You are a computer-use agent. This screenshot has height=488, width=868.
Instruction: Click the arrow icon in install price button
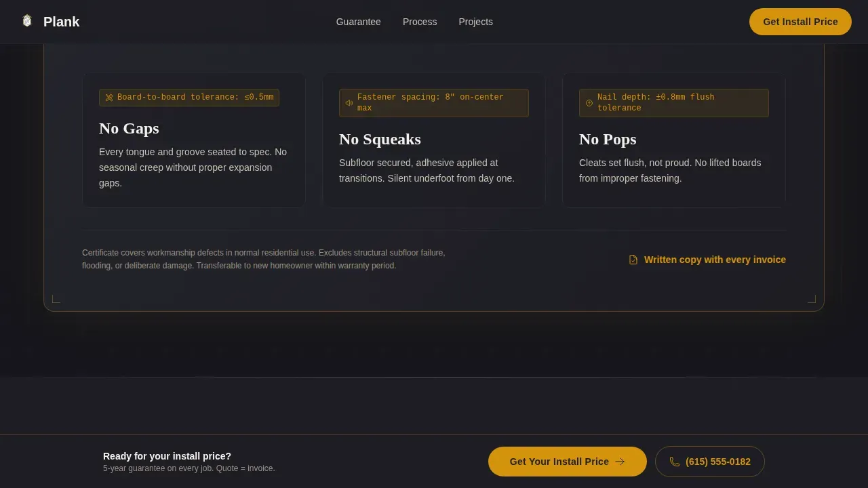click(620, 462)
